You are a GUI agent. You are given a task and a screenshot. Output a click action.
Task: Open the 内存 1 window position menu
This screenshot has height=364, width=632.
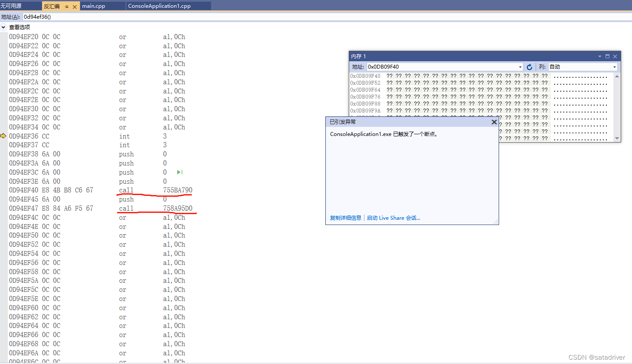point(600,56)
